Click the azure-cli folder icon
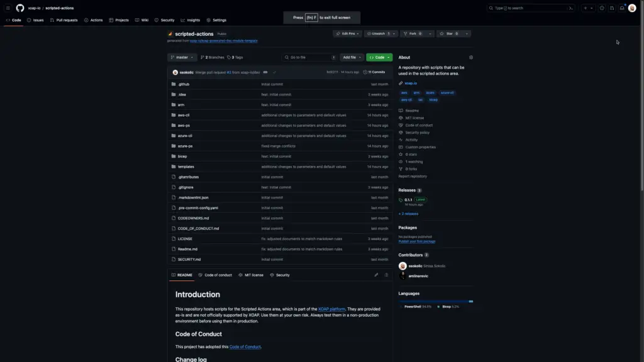 pos(174,136)
